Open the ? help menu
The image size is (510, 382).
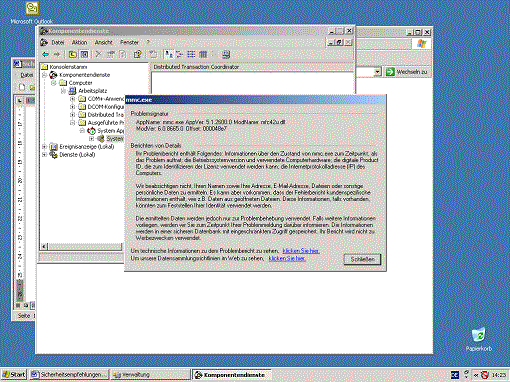[148, 42]
